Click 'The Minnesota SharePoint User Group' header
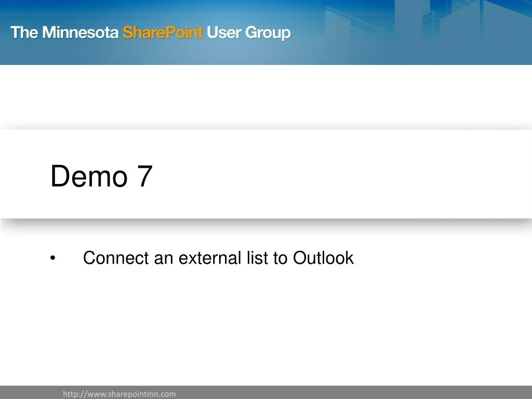The width and height of the screenshot is (532, 399). (151, 33)
